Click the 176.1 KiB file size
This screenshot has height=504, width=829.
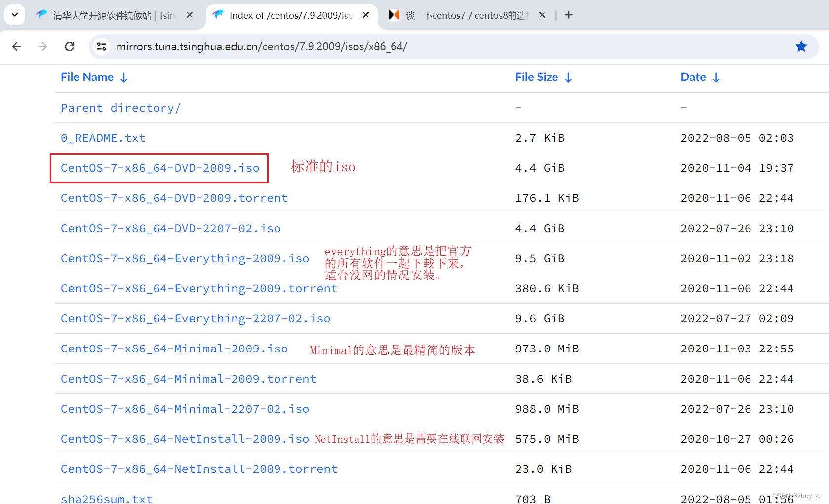click(547, 198)
